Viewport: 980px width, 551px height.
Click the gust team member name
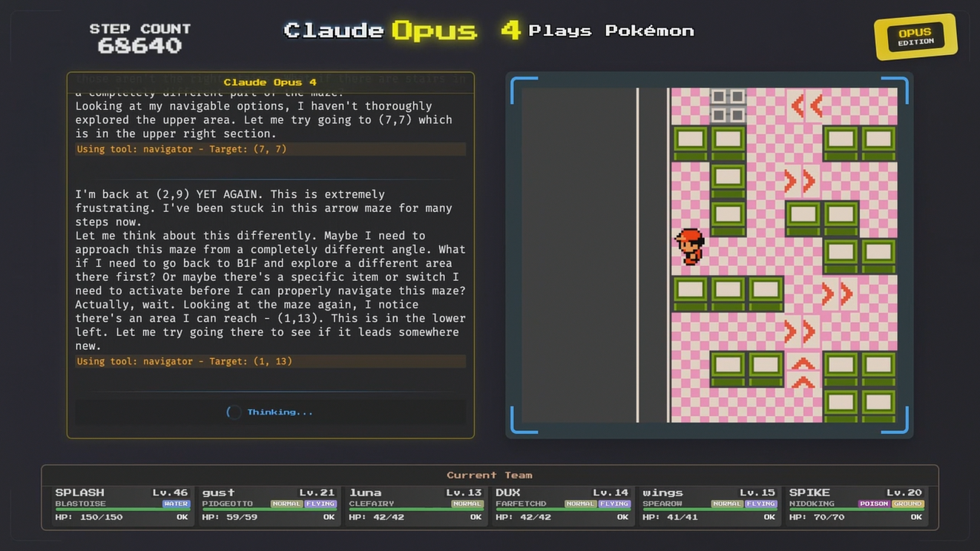(x=218, y=492)
